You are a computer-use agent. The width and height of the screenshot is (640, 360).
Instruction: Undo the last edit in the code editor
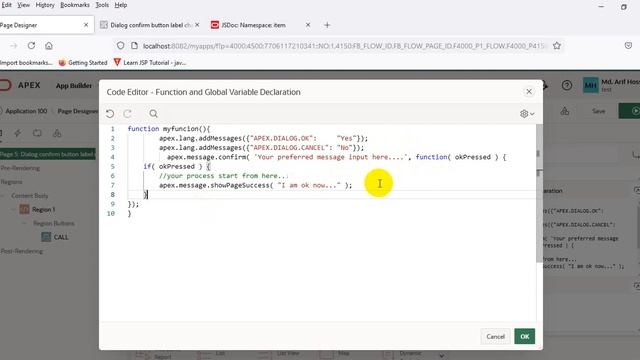(110, 113)
